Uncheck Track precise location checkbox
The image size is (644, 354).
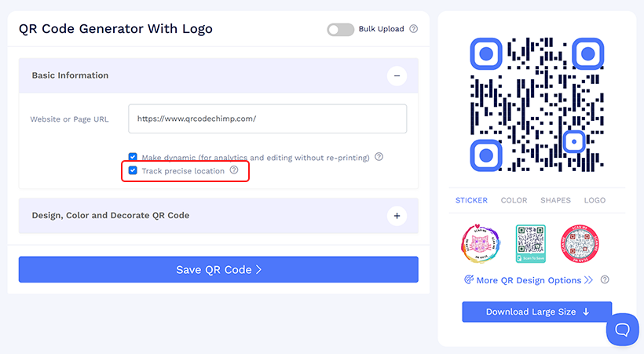click(133, 170)
